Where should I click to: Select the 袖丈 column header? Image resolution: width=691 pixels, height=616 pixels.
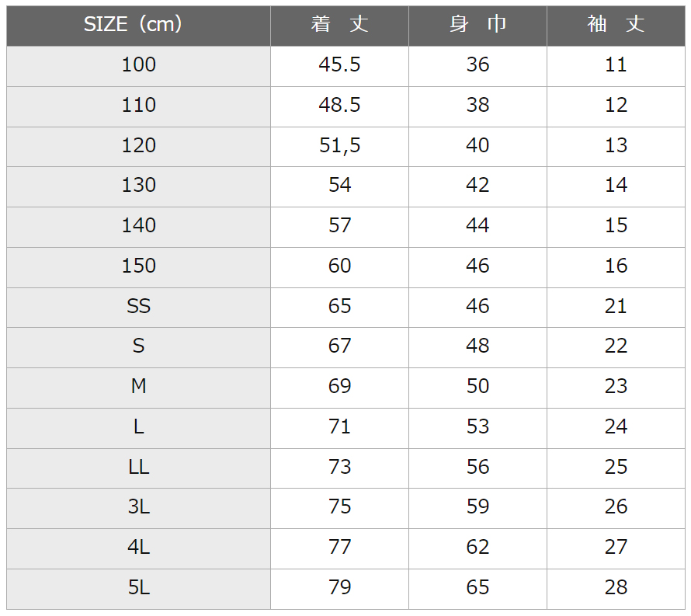point(616,26)
